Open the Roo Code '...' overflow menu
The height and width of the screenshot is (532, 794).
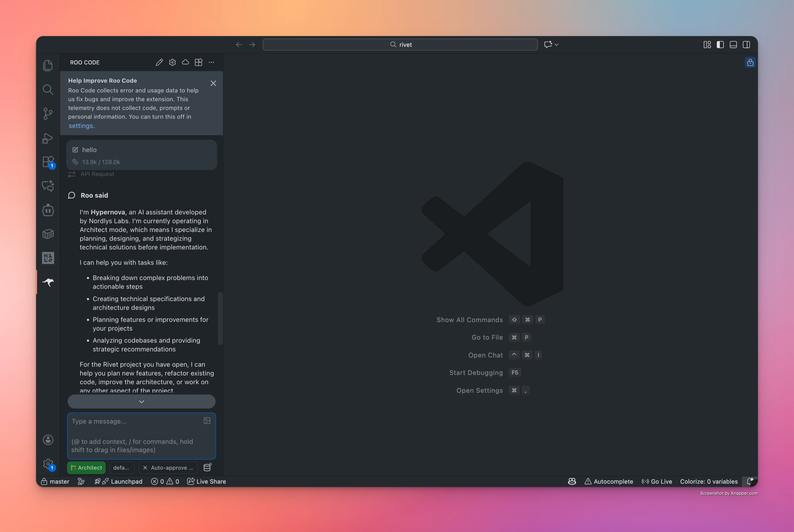click(212, 62)
